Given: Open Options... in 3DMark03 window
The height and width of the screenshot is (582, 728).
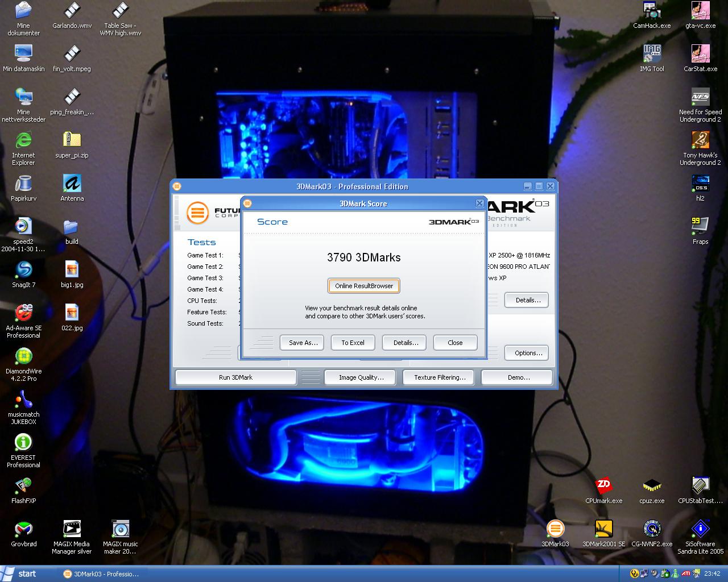Looking at the screenshot, I should [x=527, y=353].
